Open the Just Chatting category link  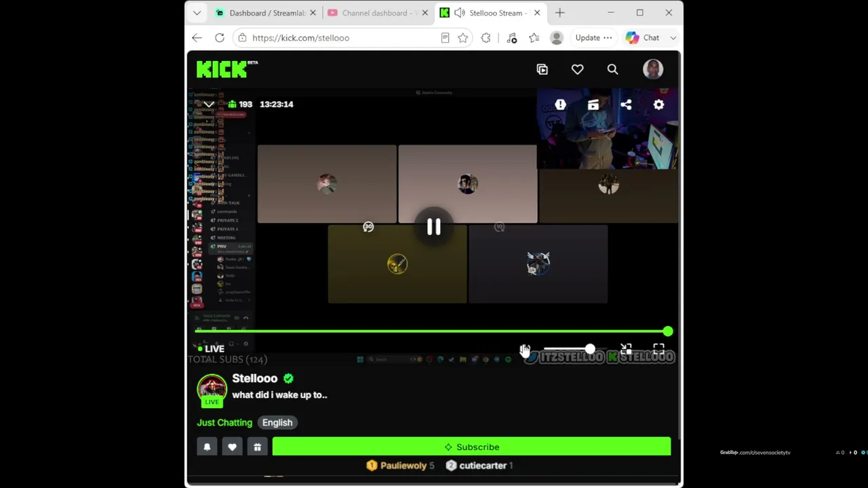point(224,422)
